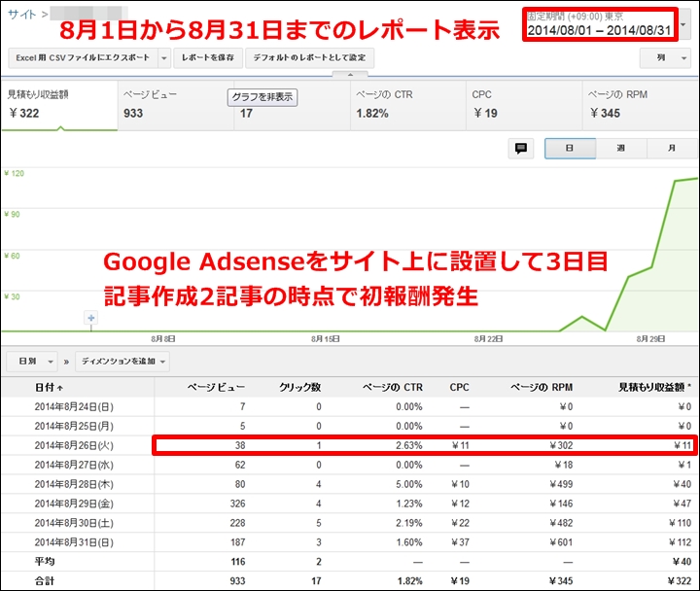
Task: Select the CPC ¥19 metric tab
Action: pyautogui.click(x=524, y=105)
